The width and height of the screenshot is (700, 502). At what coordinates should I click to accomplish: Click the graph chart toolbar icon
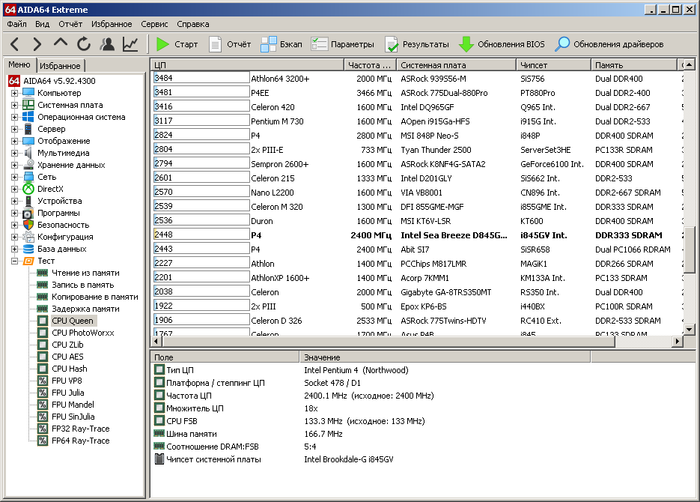pyautogui.click(x=131, y=45)
